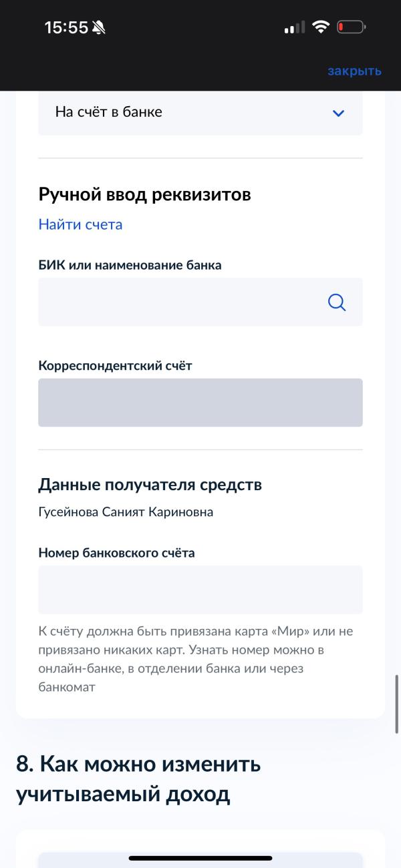The height and width of the screenshot is (868, 401).
Task: Open the "На счёт в банке" dropdown
Action: click(187, 113)
